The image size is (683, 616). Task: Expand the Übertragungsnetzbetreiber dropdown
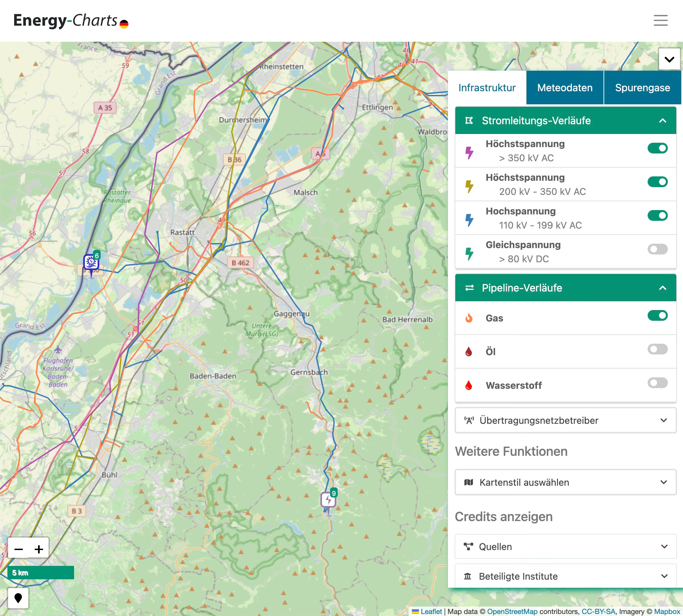(565, 420)
